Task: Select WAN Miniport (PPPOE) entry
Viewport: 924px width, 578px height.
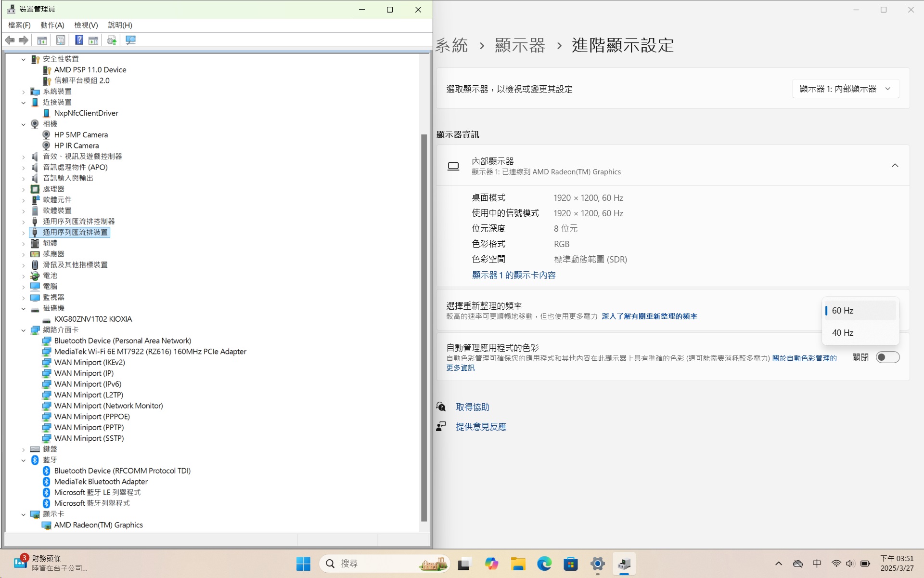Action: 92,417
